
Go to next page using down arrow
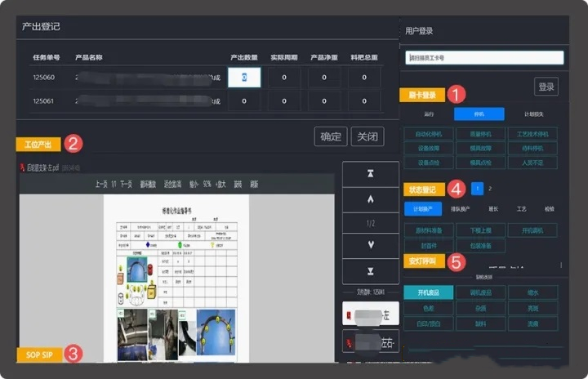pyautogui.click(x=371, y=245)
